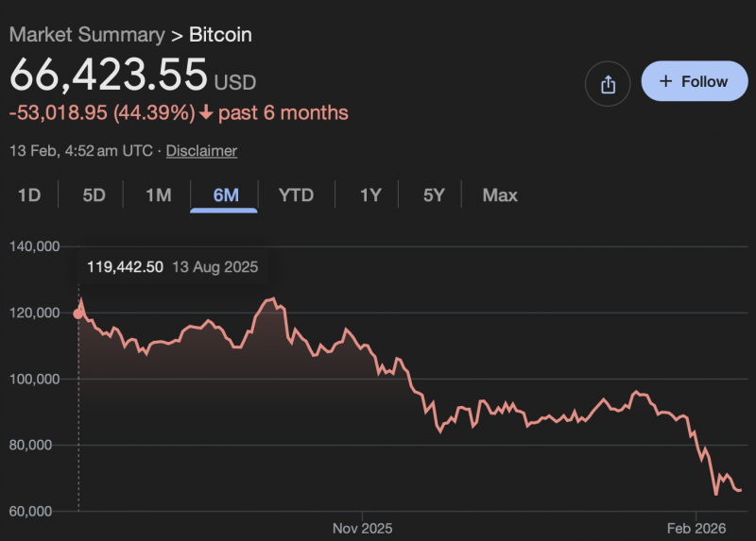Choose the 1M time range tab
This screenshot has width=756, height=541.
pyautogui.click(x=158, y=195)
